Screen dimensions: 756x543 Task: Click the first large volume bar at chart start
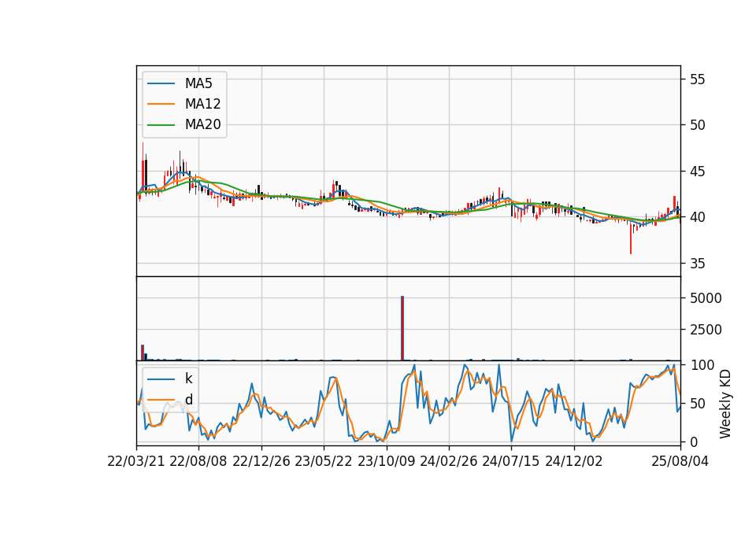tap(143, 353)
